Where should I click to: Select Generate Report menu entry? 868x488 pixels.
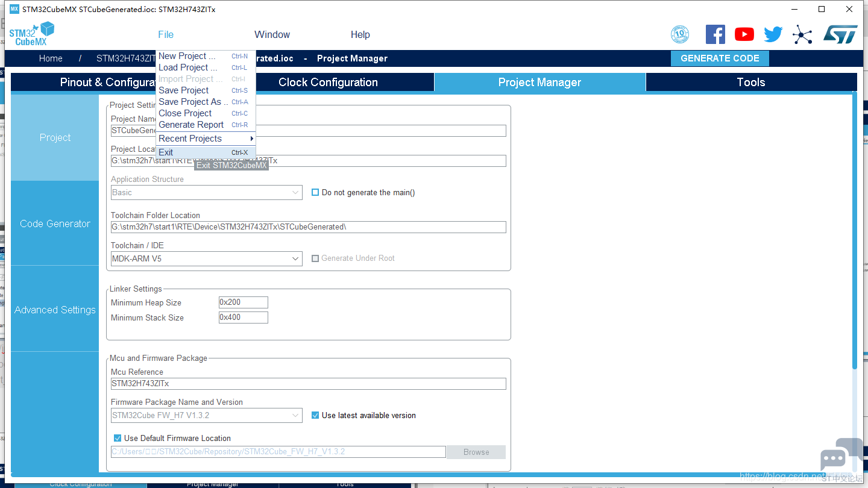point(206,125)
